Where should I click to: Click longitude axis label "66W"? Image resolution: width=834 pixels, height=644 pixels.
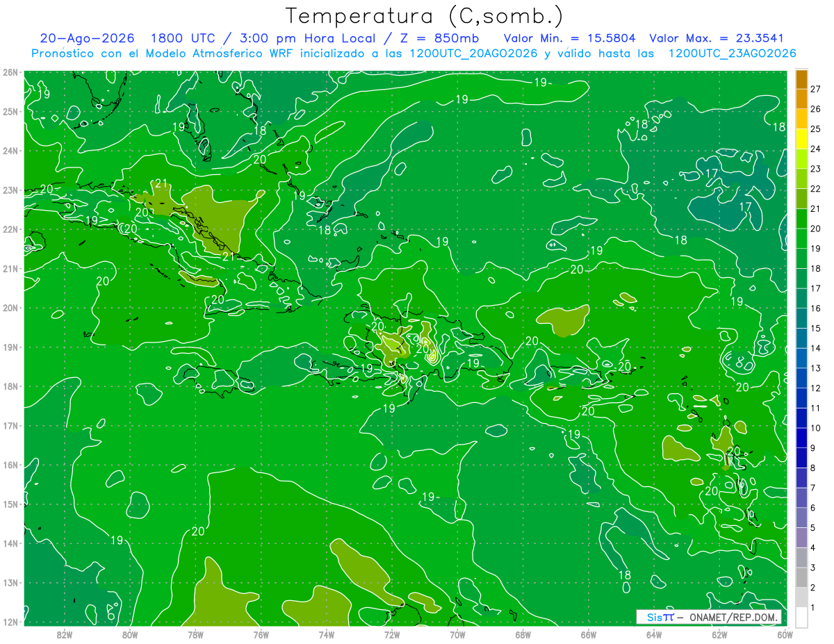pos(589,635)
